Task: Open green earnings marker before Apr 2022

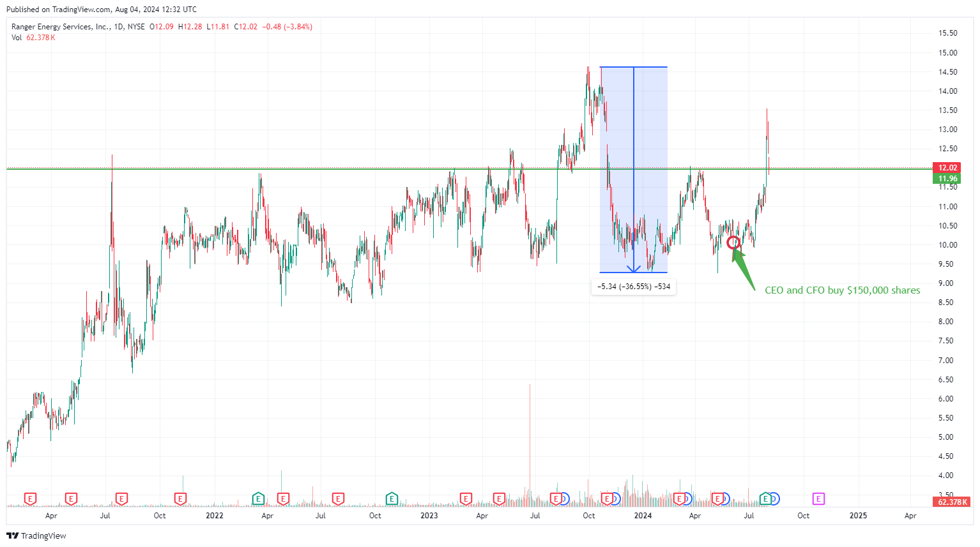Action: click(x=258, y=498)
